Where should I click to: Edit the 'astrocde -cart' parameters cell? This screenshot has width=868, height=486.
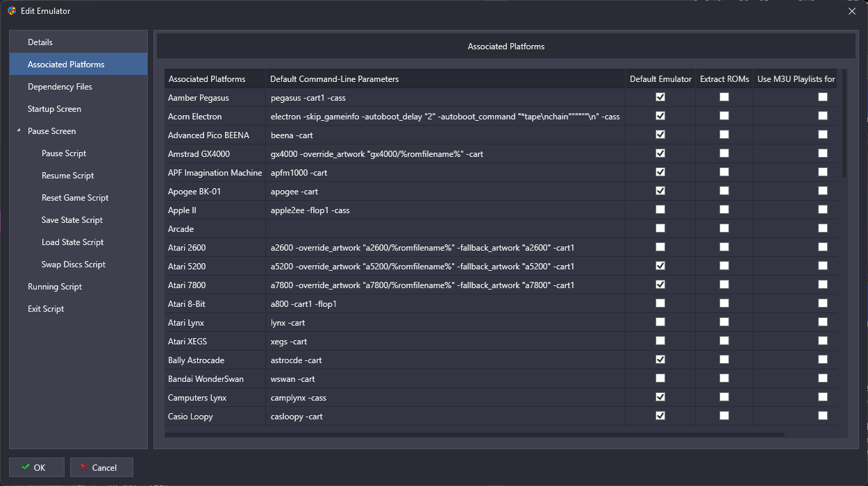pos(445,360)
